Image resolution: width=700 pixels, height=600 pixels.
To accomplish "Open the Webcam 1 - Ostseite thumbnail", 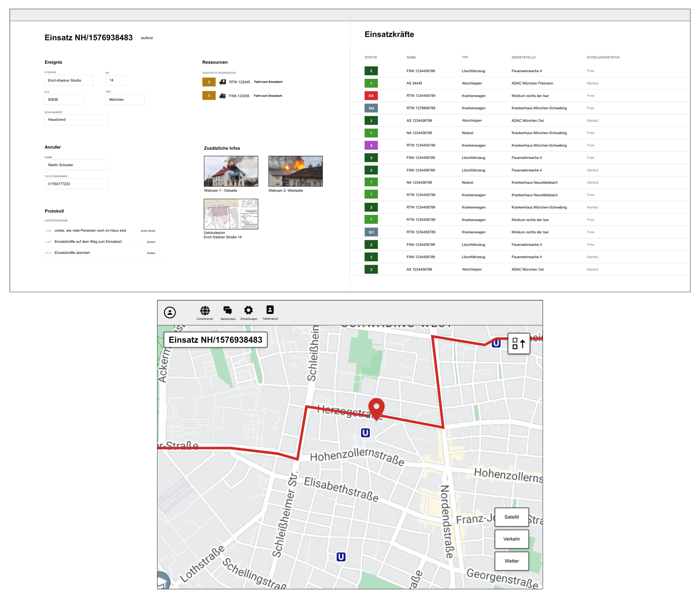I will [231, 171].
